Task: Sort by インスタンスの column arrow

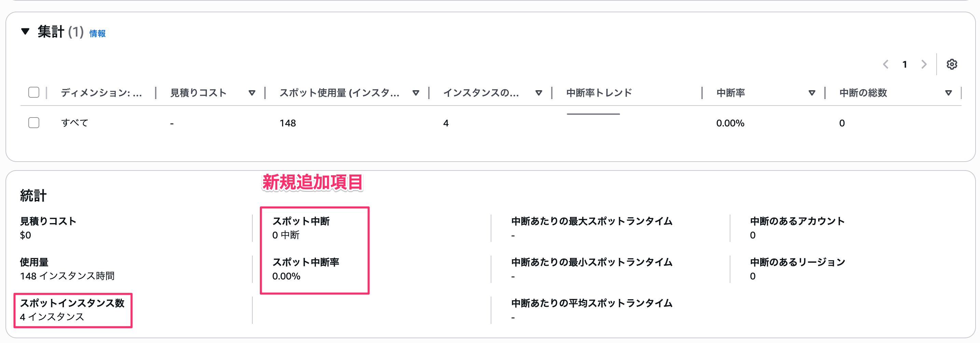Action: click(x=538, y=93)
